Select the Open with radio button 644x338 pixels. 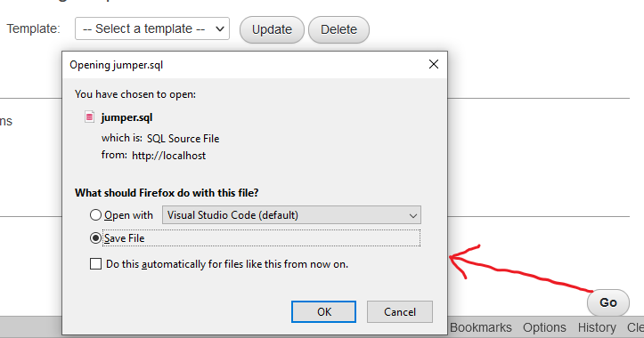point(95,215)
